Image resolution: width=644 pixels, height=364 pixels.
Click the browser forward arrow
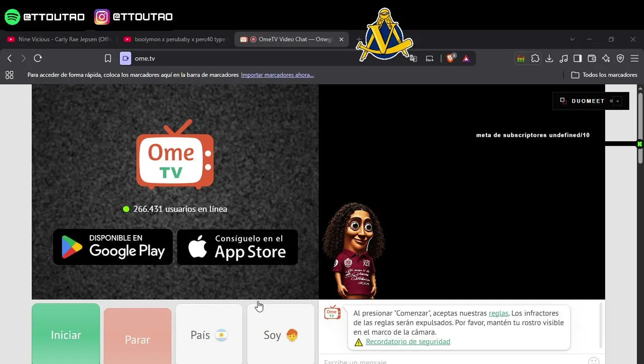pyautogui.click(x=23, y=59)
